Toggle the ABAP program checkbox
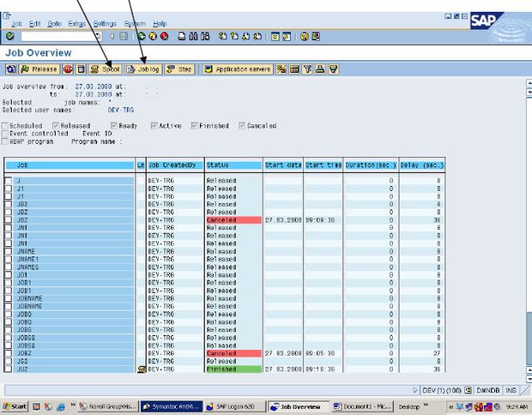 (x=5, y=141)
